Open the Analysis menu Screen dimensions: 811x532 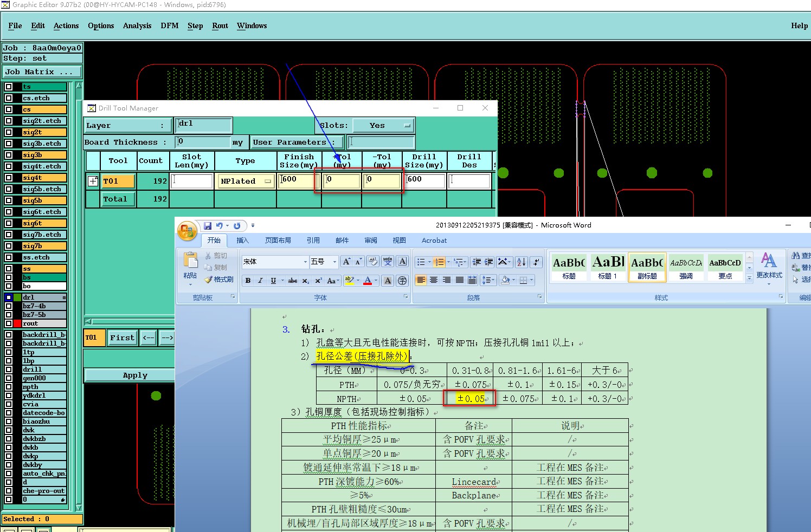(137, 26)
